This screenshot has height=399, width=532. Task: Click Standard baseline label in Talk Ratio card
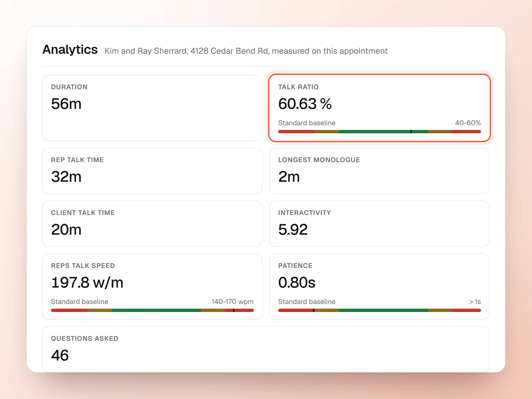coord(307,123)
